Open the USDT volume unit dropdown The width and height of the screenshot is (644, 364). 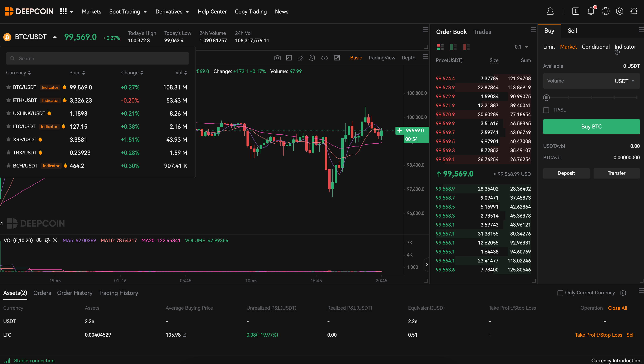click(624, 81)
